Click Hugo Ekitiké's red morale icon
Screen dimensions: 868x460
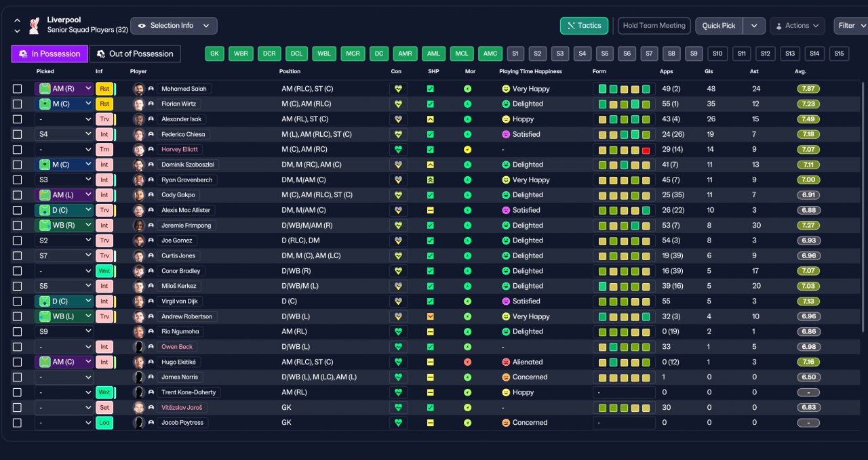(467, 362)
